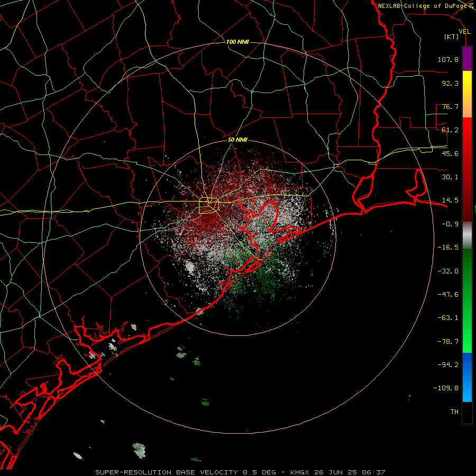Image resolution: width=476 pixels, height=476 pixels.
Task: Click the 100 NMI range ring label
Action: 237,42
